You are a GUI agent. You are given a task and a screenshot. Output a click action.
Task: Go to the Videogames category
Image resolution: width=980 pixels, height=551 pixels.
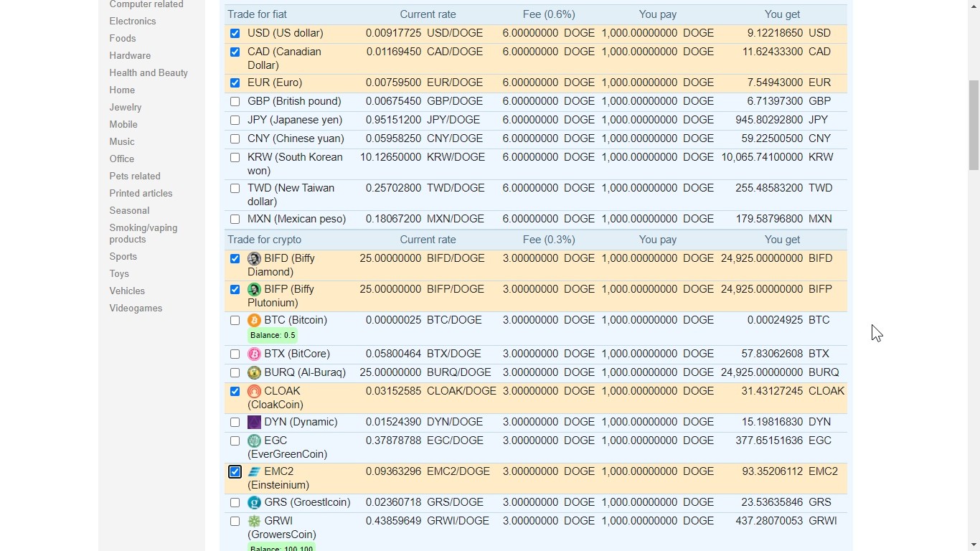(136, 309)
